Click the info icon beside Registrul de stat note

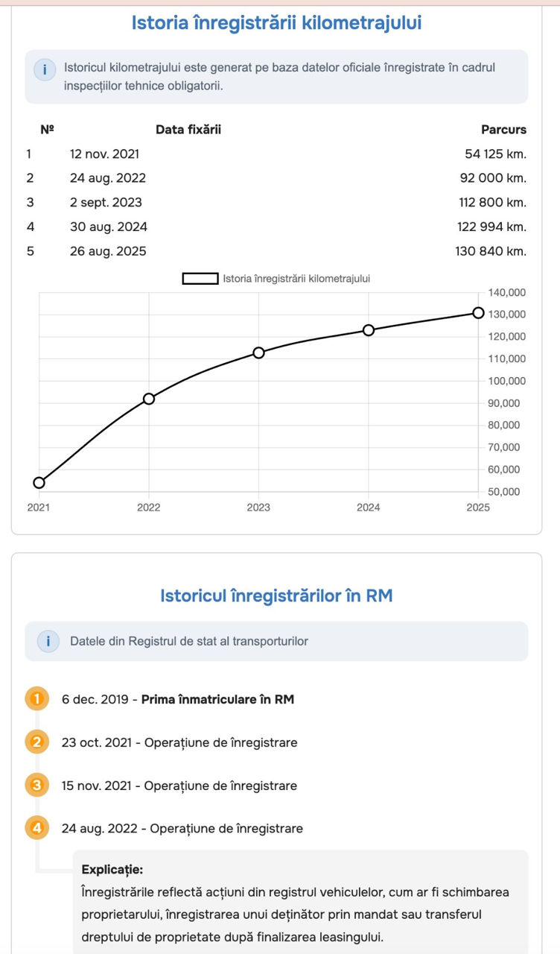pos(48,641)
